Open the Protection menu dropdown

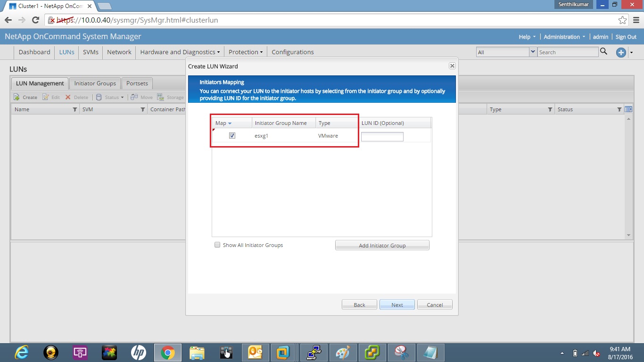click(245, 52)
